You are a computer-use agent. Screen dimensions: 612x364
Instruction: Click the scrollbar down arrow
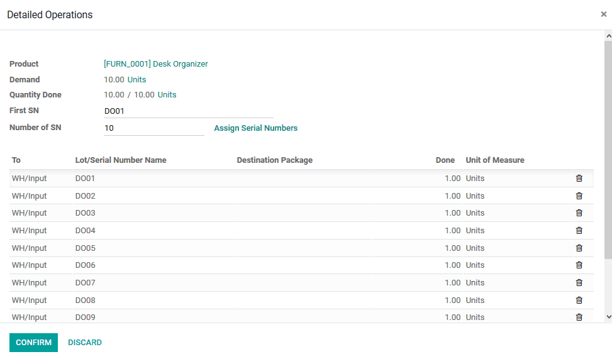pyautogui.click(x=608, y=317)
